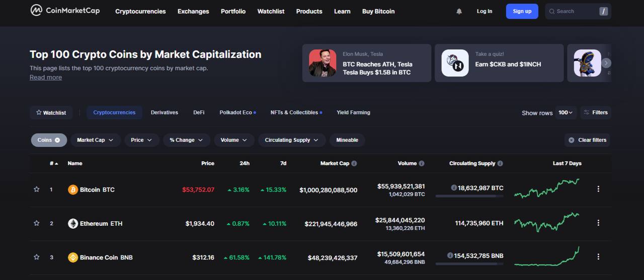Open the Learn menu
This screenshot has height=280, width=644.
(x=342, y=11)
